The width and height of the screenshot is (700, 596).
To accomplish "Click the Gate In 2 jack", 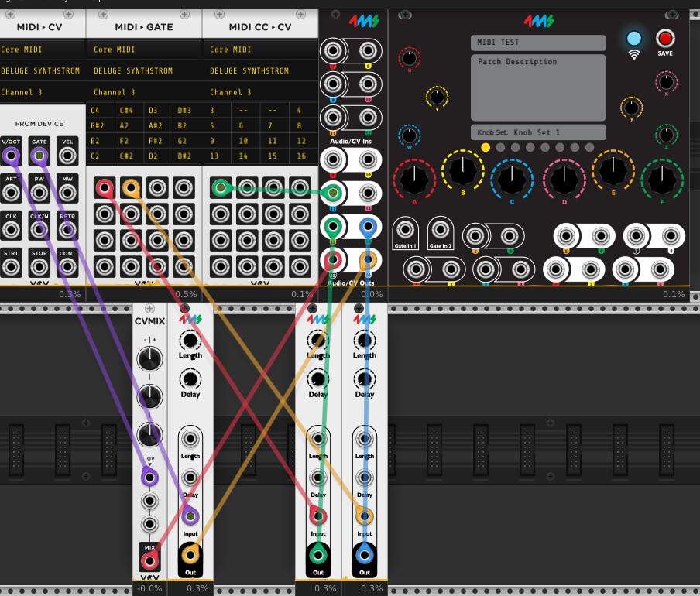I will coord(441,230).
